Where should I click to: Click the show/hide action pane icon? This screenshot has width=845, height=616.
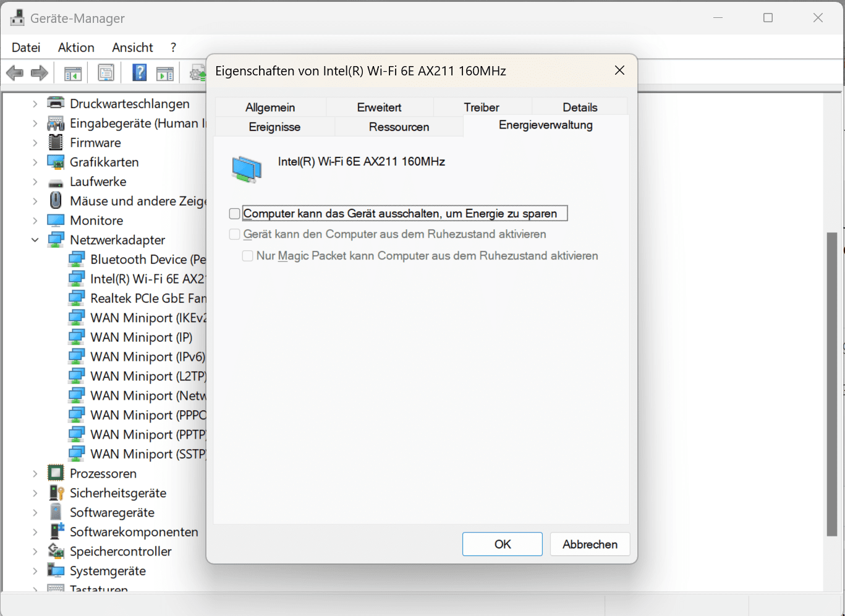click(x=165, y=74)
